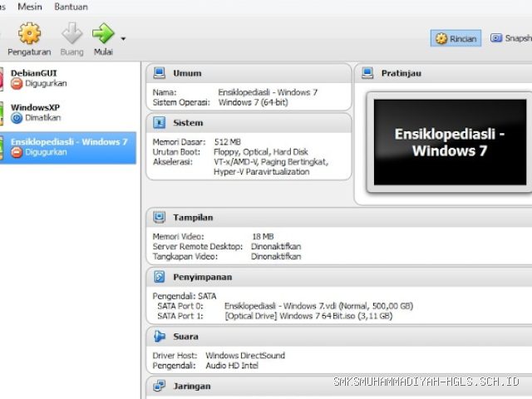Open the Tampilan section header
The height and width of the screenshot is (399, 532).
click(x=339, y=218)
